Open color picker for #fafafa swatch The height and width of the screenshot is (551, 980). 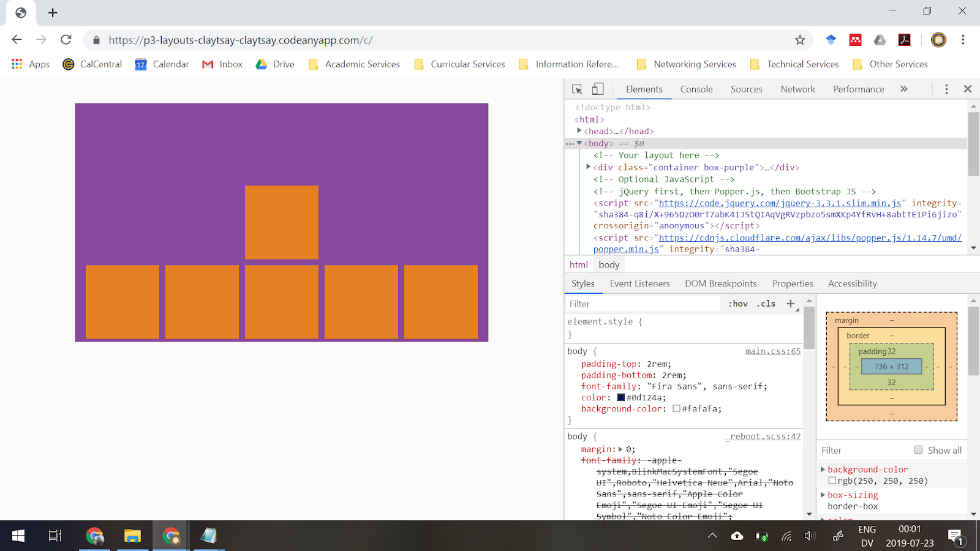tap(677, 409)
